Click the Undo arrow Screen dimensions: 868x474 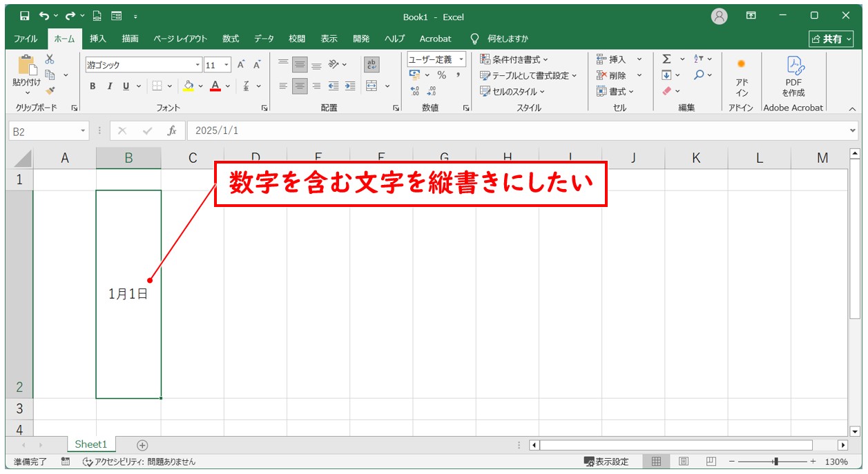[x=44, y=16]
